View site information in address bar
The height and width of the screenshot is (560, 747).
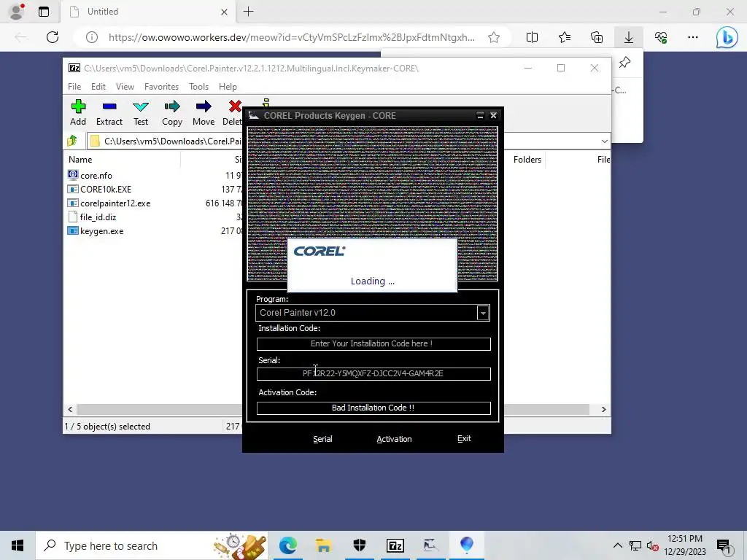tap(92, 37)
